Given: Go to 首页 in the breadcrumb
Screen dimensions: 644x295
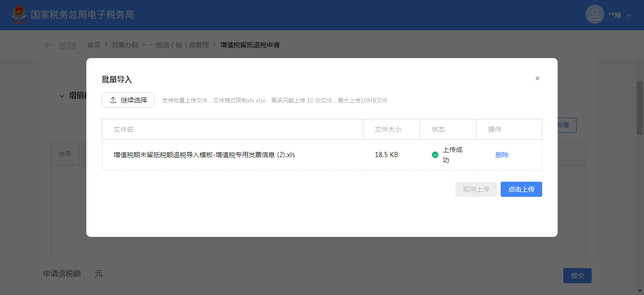Looking at the screenshot, I should (x=94, y=45).
